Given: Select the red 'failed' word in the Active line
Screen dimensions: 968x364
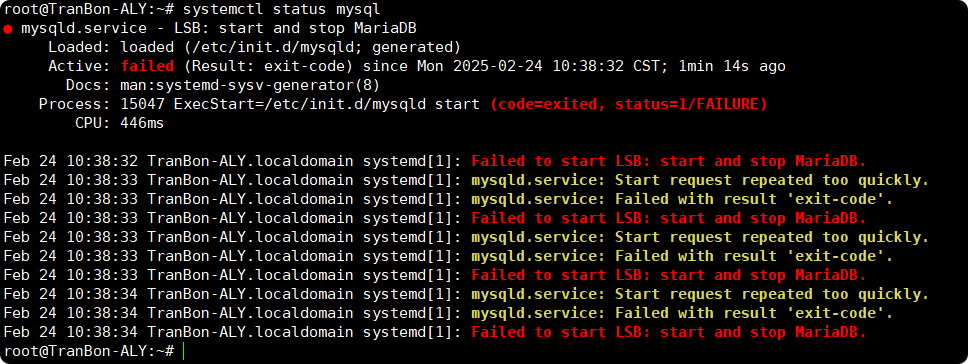Looking at the screenshot, I should pos(148,67).
